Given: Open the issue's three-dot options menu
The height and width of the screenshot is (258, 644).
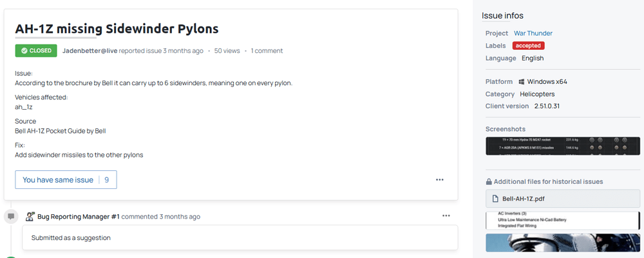Looking at the screenshot, I should coord(440,180).
